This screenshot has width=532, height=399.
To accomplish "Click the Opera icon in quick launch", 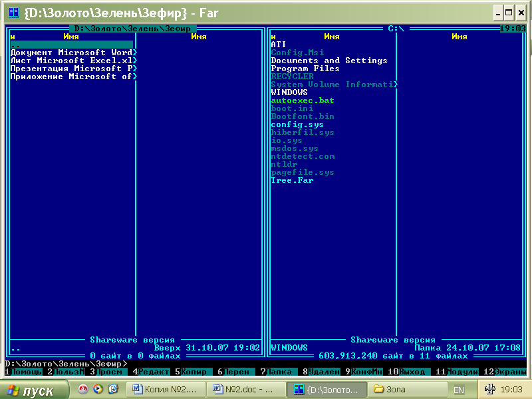I will tap(82, 389).
